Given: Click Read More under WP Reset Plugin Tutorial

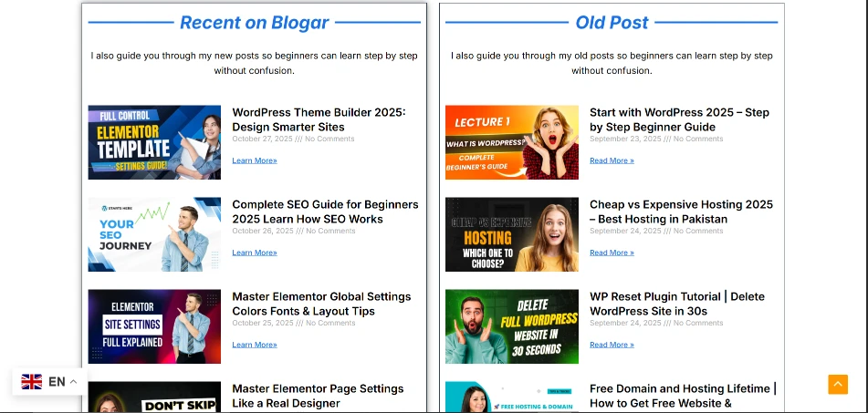Looking at the screenshot, I should point(612,345).
